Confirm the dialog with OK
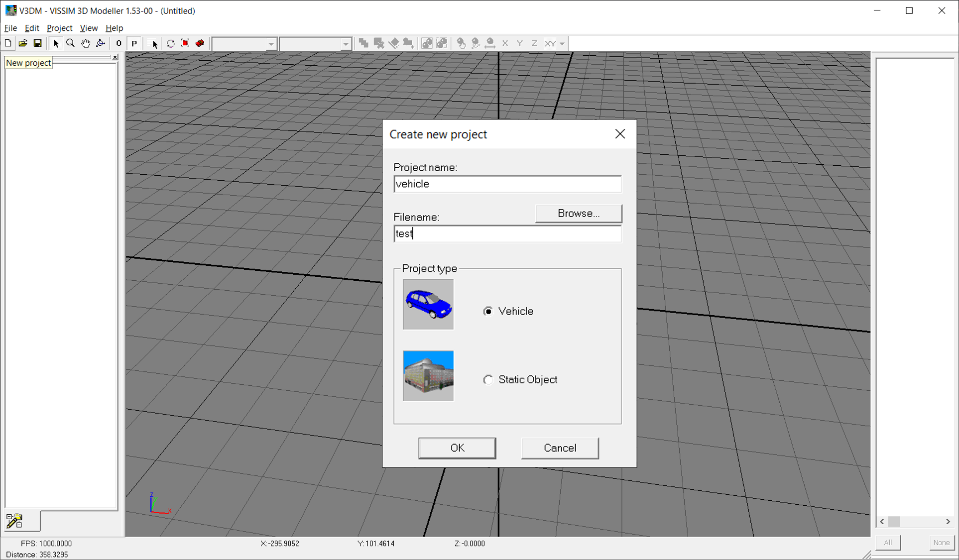 (x=457, y=448)
